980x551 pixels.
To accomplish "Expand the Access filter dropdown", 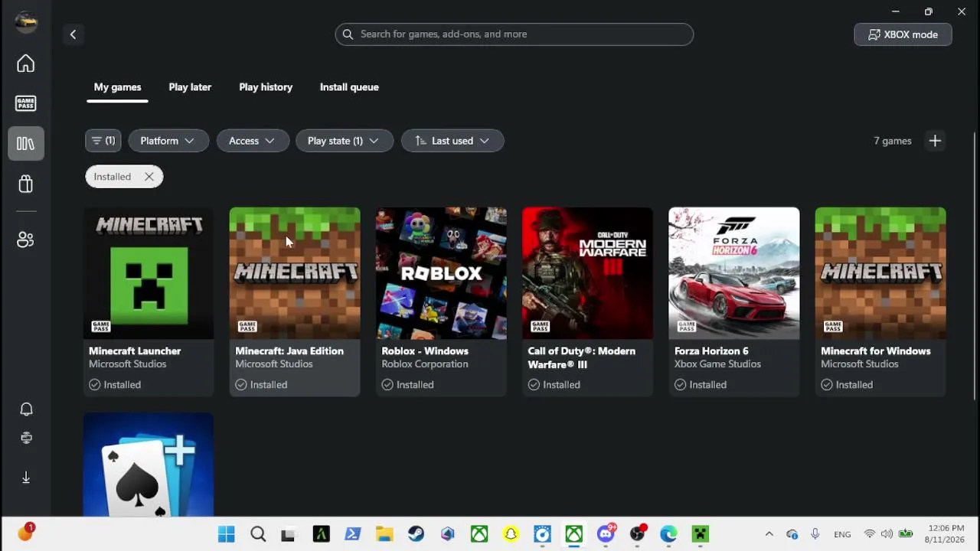I will pos(252,141).
